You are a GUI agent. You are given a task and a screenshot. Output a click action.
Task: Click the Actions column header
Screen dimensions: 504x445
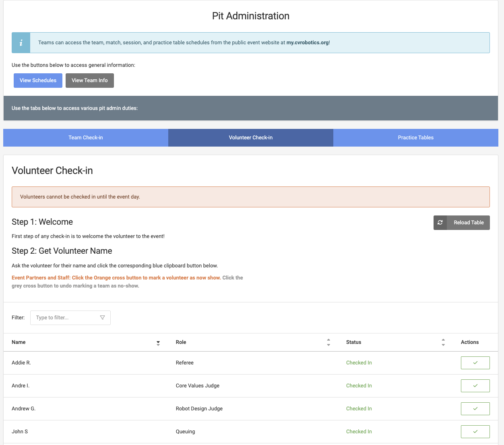coord(469,342)
